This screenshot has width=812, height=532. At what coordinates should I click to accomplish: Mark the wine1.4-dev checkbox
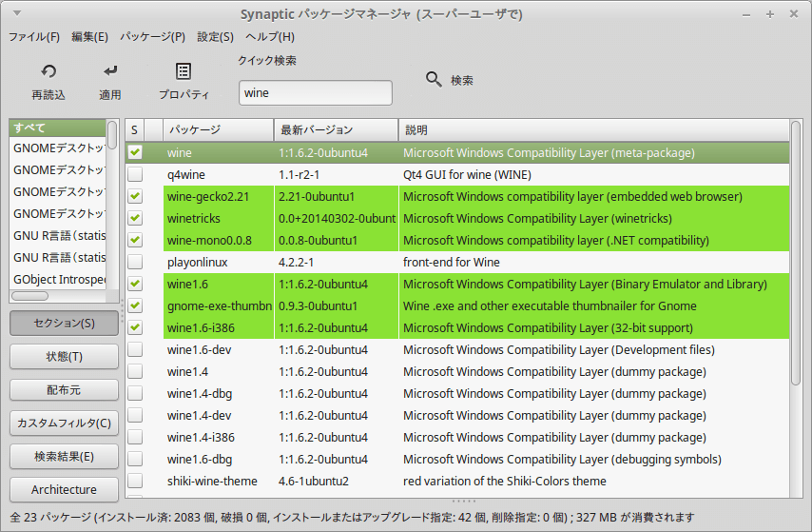[x=135, y=415]
